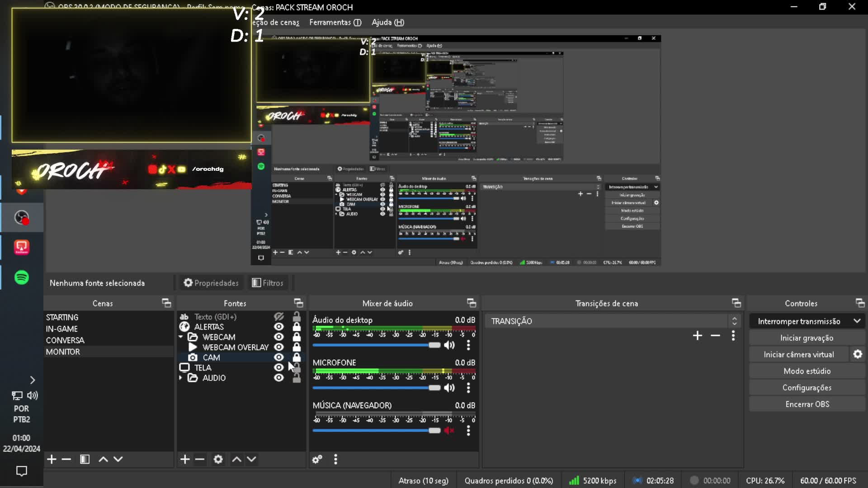Adjust MÚSICA (NAVEGADOR) volume slider
Screen dimensions: 868x488
click(376, 431)
